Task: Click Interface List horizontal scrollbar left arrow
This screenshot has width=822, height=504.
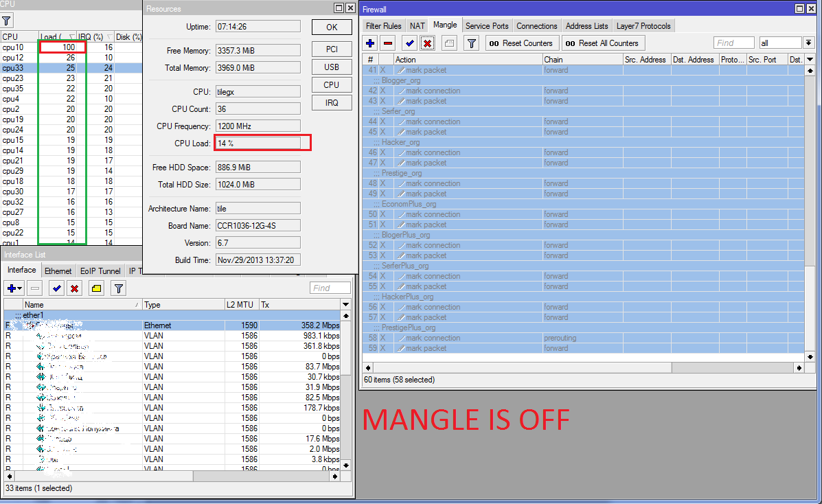Action: pyautogui.click(x=10, y=477)
